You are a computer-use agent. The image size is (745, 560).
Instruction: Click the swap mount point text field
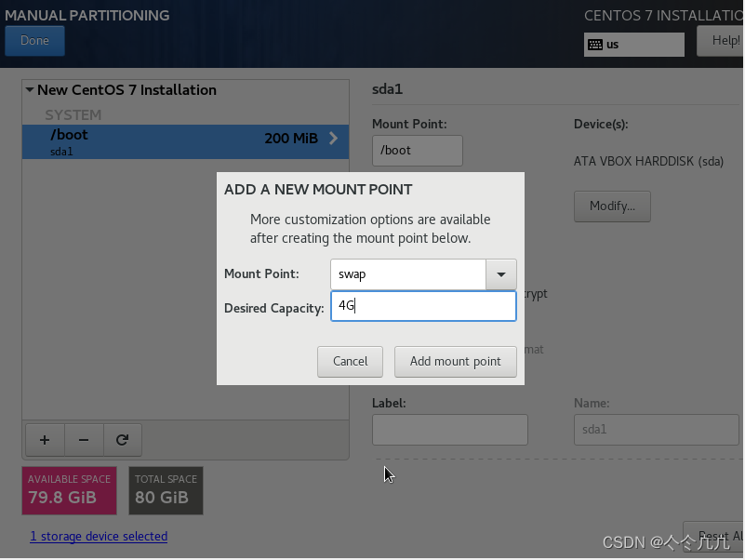[408, 274]
